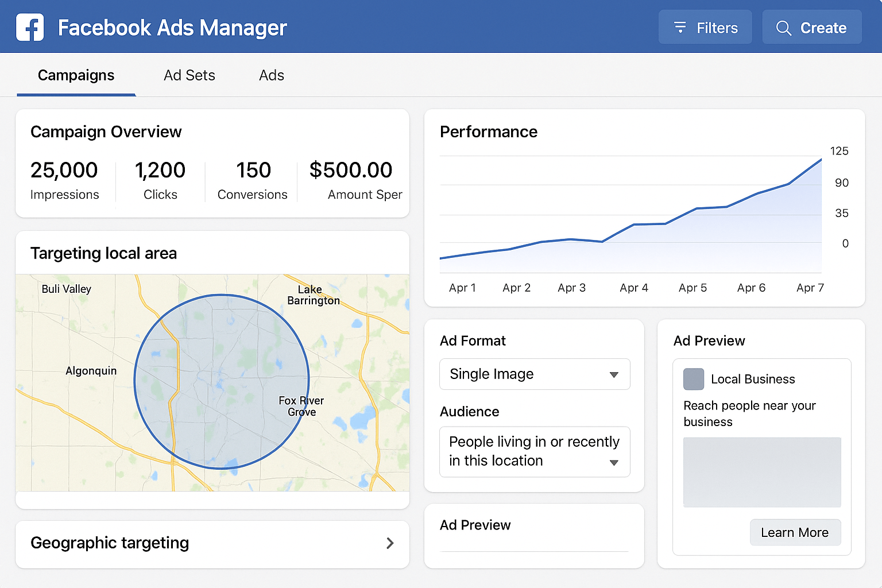Click the Audience section label
The width and height of the screenshot is (882, 588).
[469, 412]
